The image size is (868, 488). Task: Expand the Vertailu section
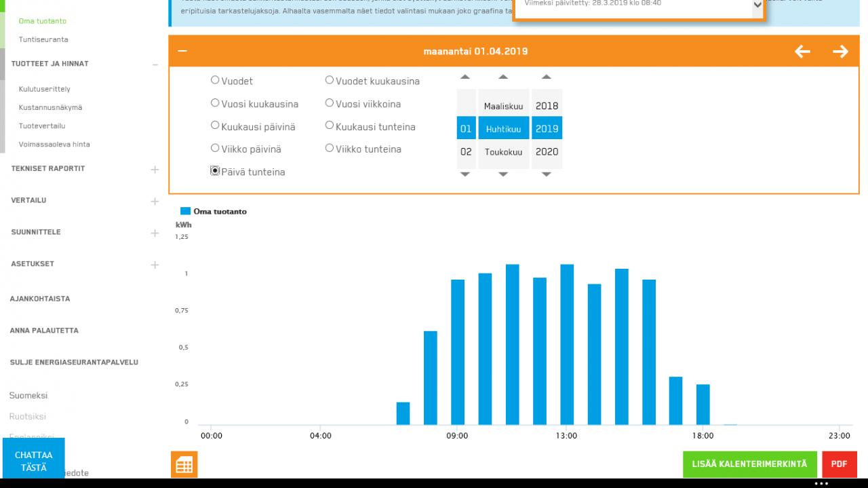(155, 201)
